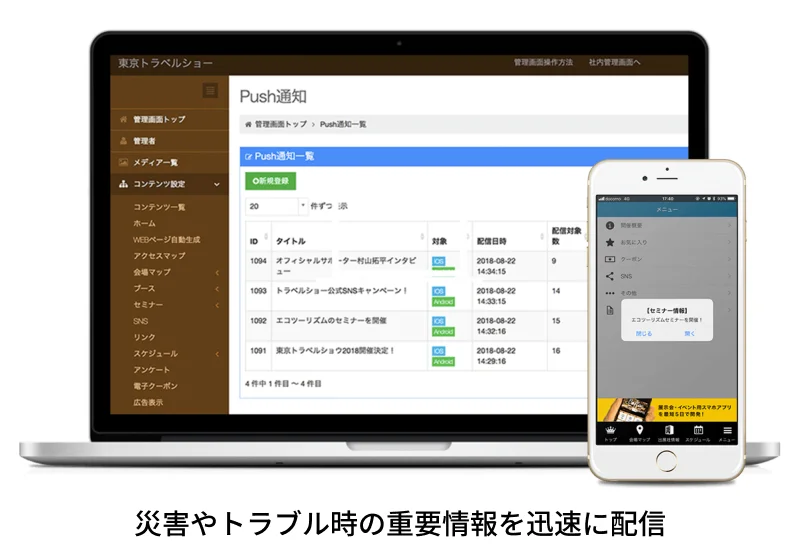
Task: Tap 閉じる in the phone alert dialog
Action: coord(644,333)
